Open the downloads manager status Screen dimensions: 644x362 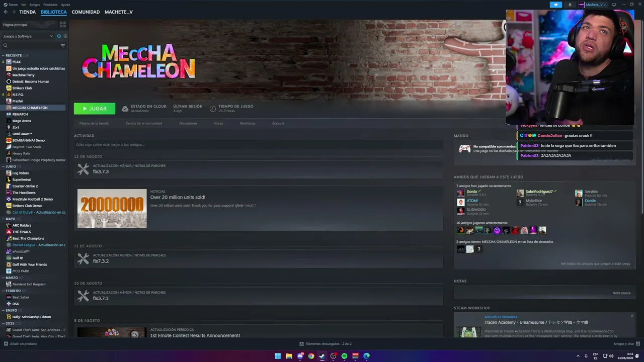pyautogui.click(x=326, y=344)
